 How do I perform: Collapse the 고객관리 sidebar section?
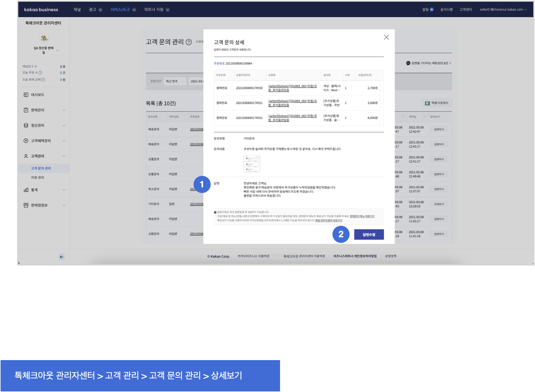tap(64, 156)
